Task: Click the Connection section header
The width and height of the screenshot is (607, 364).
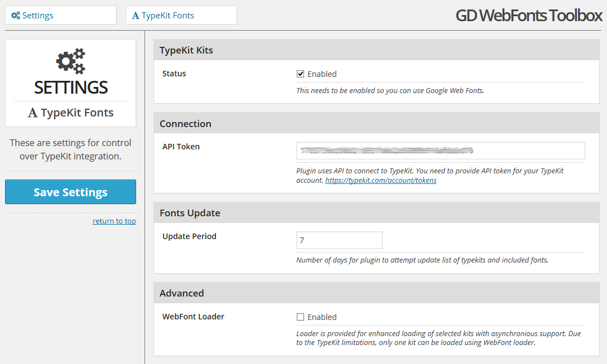Action: 376,123
